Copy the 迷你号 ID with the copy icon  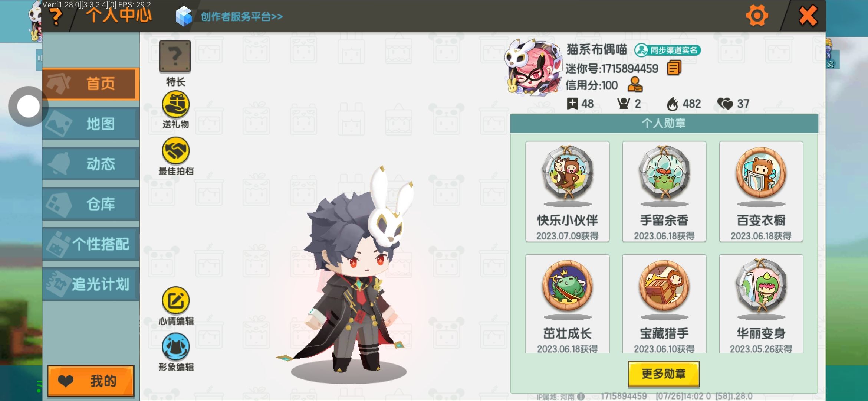(x=674, y=68)
